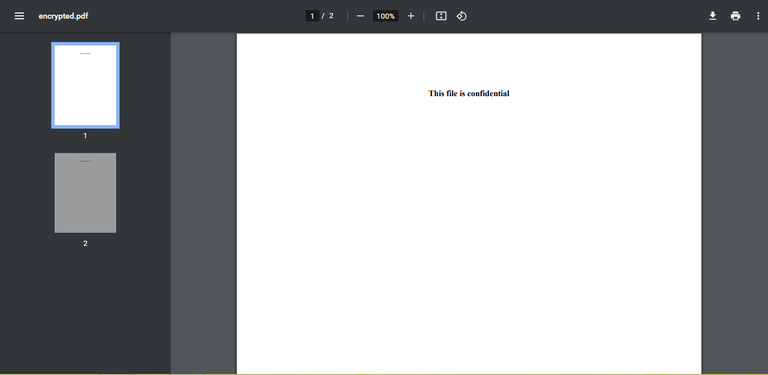Click the encrypted.pdf file title
This screenshot has height=375, width=768.
63,16
